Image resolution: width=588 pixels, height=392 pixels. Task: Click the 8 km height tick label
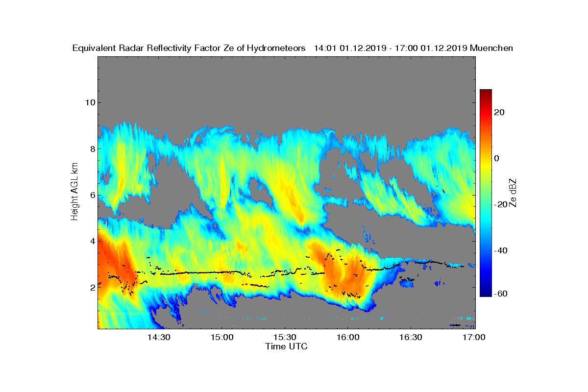tap(92, 149)
